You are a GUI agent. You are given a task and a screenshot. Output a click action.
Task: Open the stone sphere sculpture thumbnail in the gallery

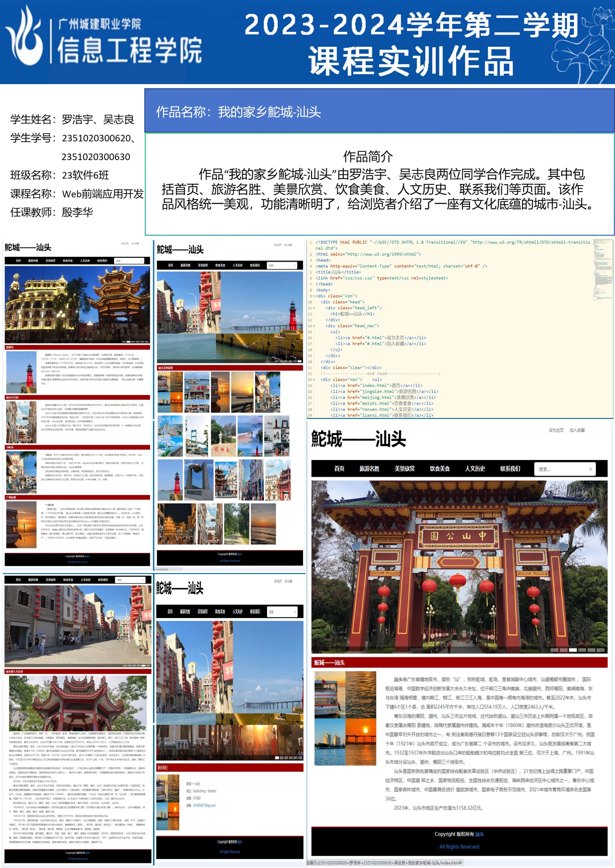coord(198,480)
